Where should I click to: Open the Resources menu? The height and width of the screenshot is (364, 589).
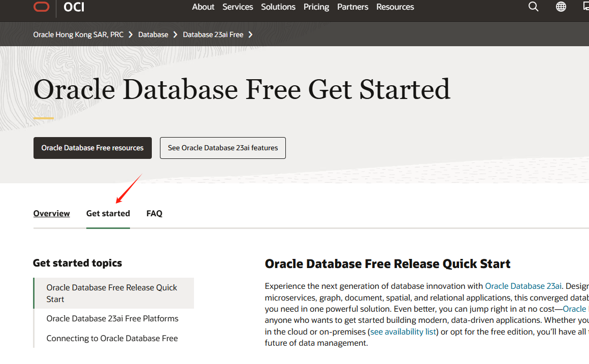coord(395,7)
